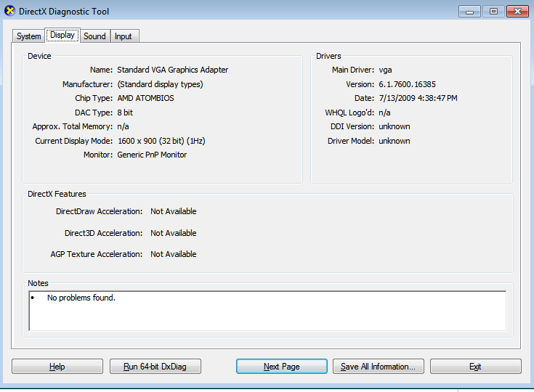Click the '8 bit' DAC Type value
534x392 pixels.
pyautogui.click(x=125, y=113)
